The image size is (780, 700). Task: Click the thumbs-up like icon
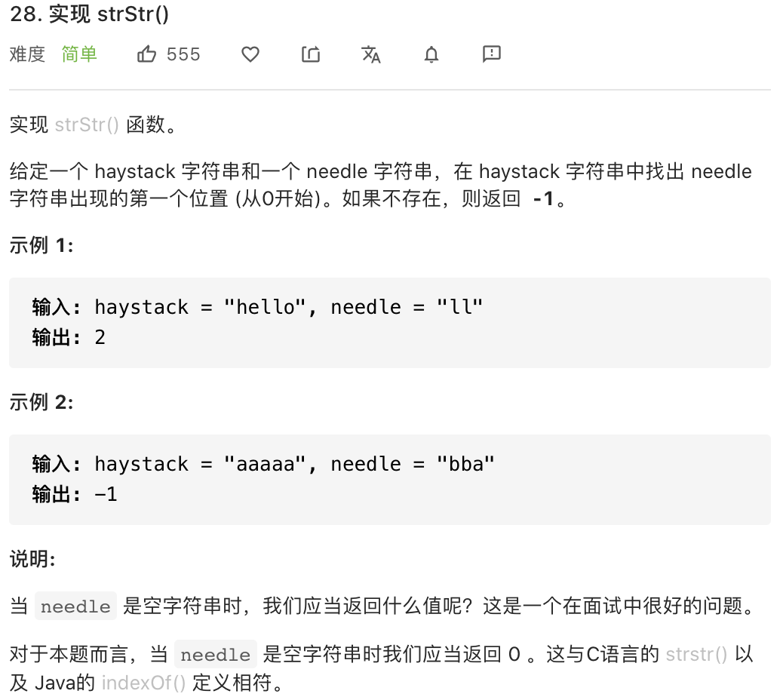[x=146, y=54]
